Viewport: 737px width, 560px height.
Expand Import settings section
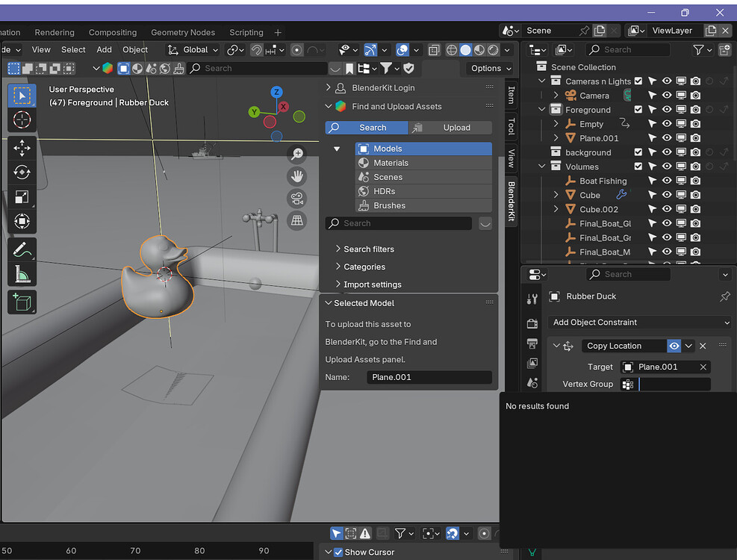[369, 284]
